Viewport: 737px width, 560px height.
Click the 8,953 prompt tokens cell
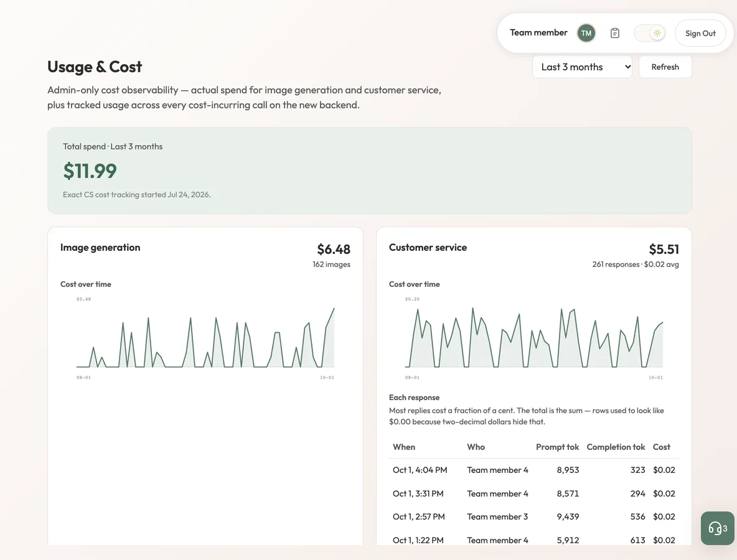[568, 470]
